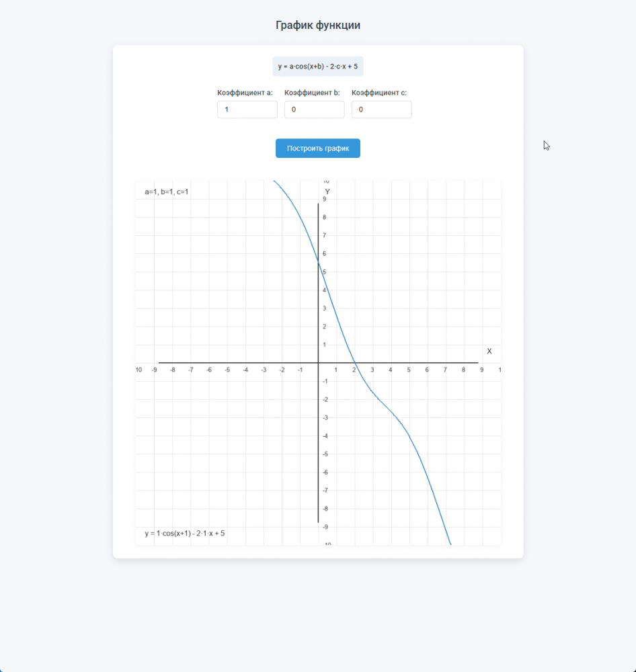
Task: Click tick label 5 on horizontal axis
Action: pos(409,370)
